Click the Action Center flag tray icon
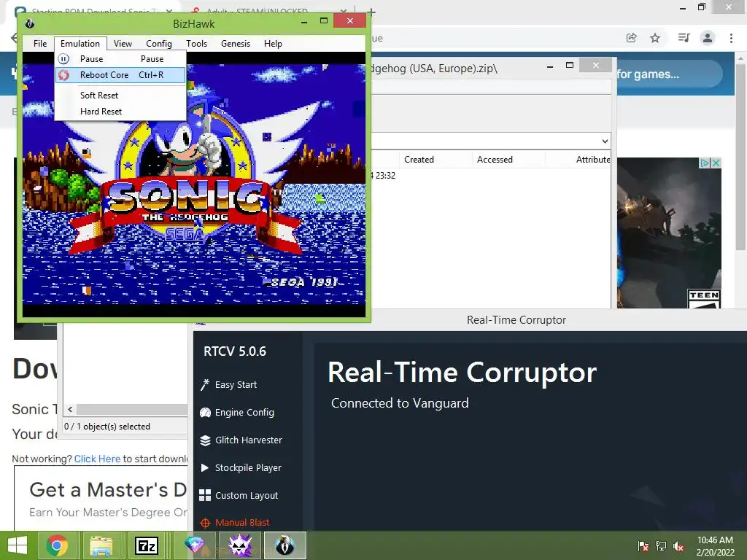Viewport: 747px width, 560px height. [643, 545]
